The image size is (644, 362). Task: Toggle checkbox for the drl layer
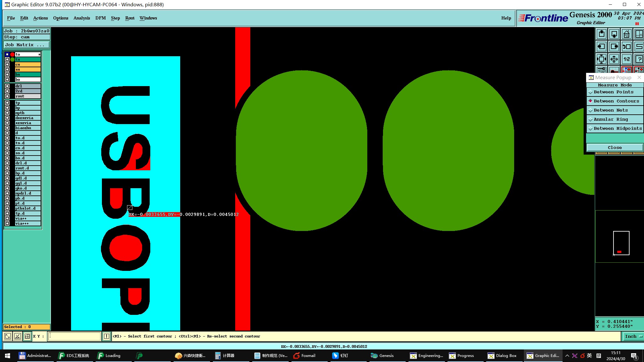pyautogui.click(x=7, y=86)
